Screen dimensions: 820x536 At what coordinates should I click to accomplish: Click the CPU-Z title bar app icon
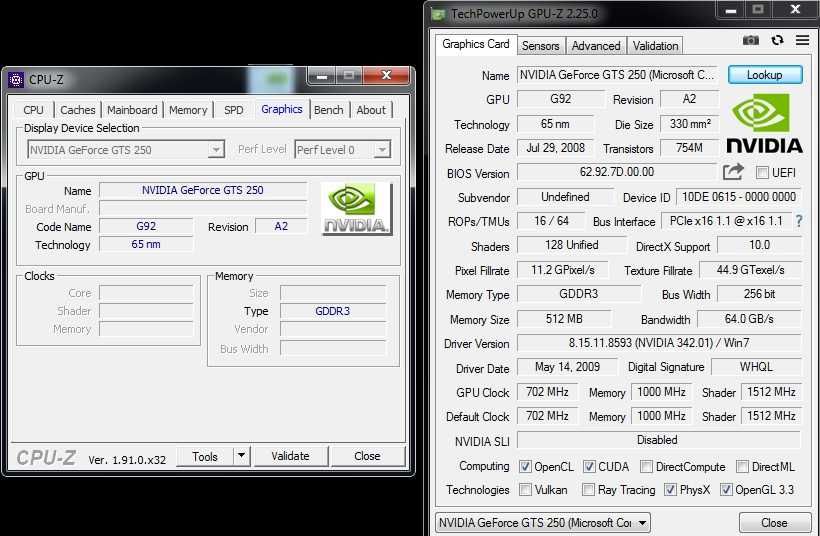[x=16, y=79]
